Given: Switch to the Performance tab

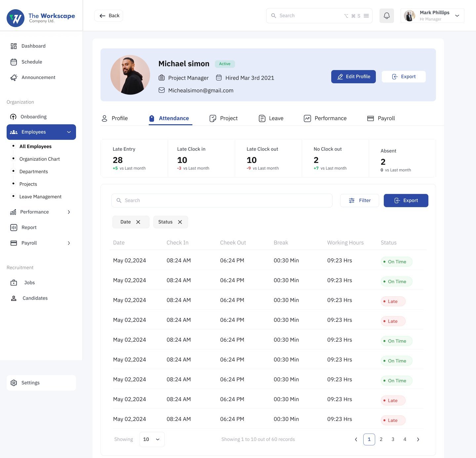Looking at the screenshot, I should 325,118.
